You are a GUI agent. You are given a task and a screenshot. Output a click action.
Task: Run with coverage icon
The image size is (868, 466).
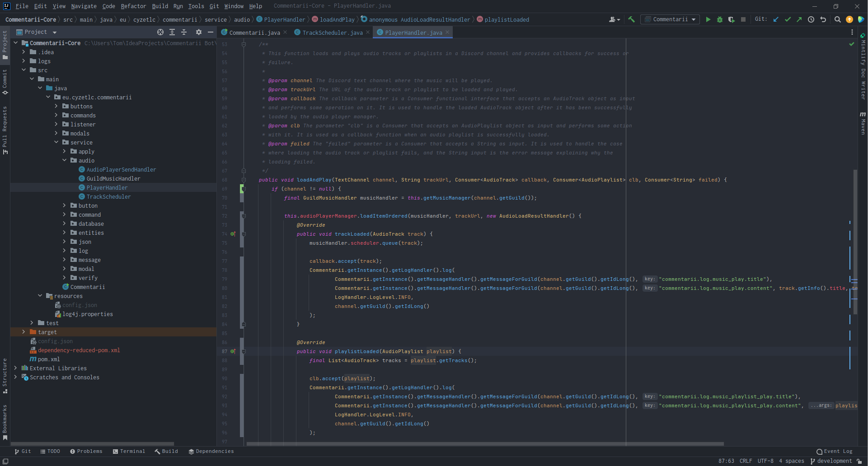[x=731, y=19]
